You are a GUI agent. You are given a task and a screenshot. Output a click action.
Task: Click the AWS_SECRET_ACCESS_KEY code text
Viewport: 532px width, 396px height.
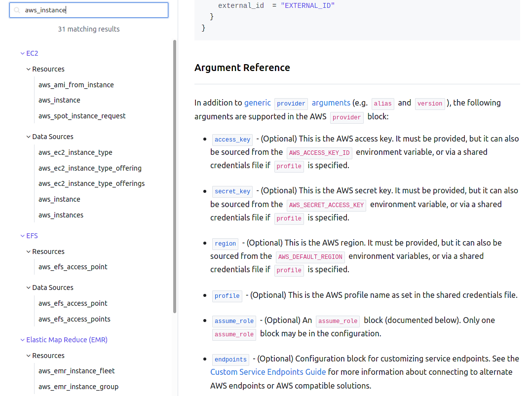coord(326,205)
